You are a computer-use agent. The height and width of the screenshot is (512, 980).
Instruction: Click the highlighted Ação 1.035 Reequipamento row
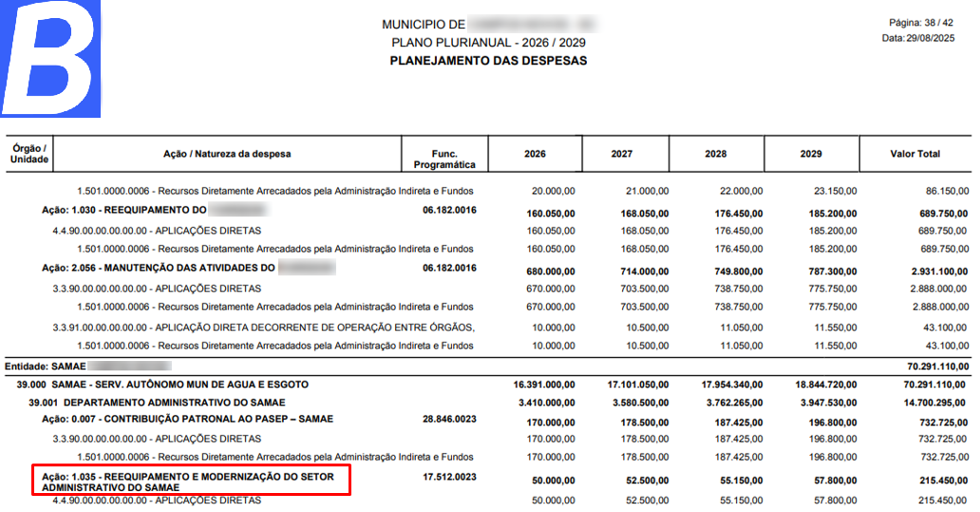tap(191, 482)
